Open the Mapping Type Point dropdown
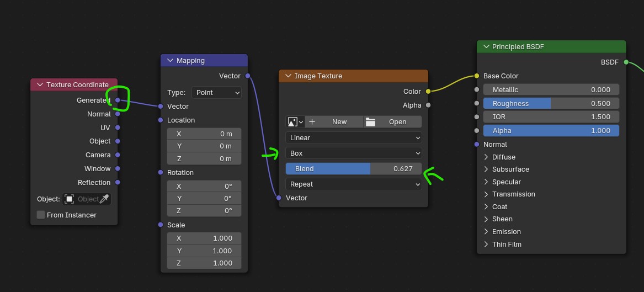 tap(216, 92)
